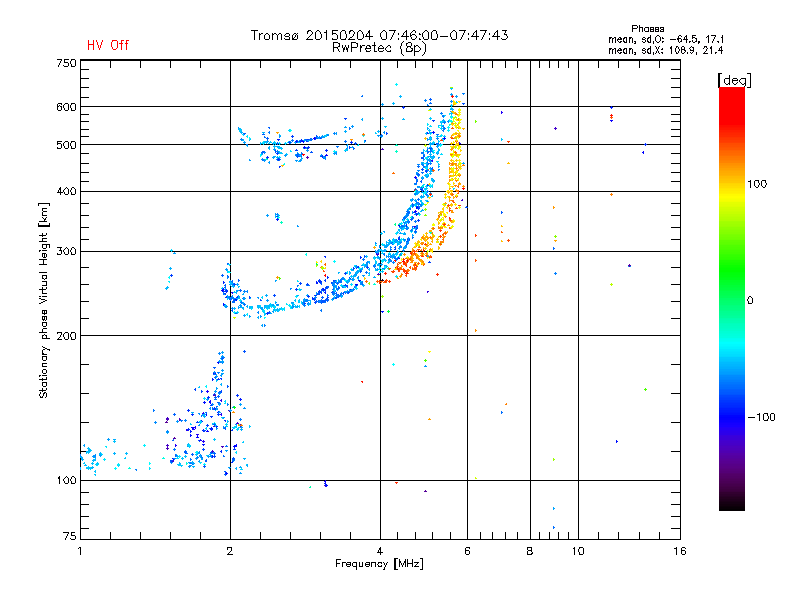Click the x-axis '10' tick label
800x600 pixels.
point(578,551)
